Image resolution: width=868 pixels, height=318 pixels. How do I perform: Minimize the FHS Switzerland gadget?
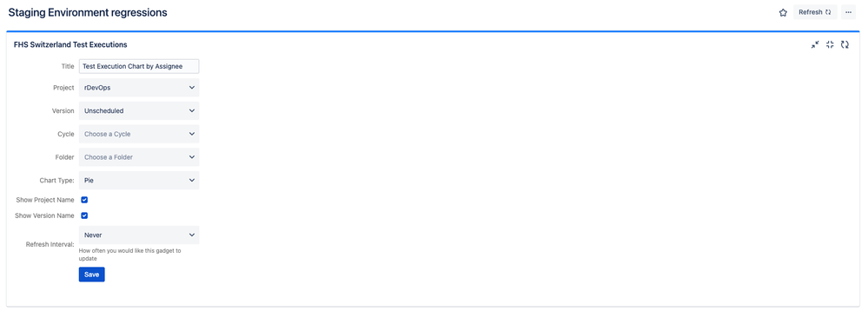point(815,44)
